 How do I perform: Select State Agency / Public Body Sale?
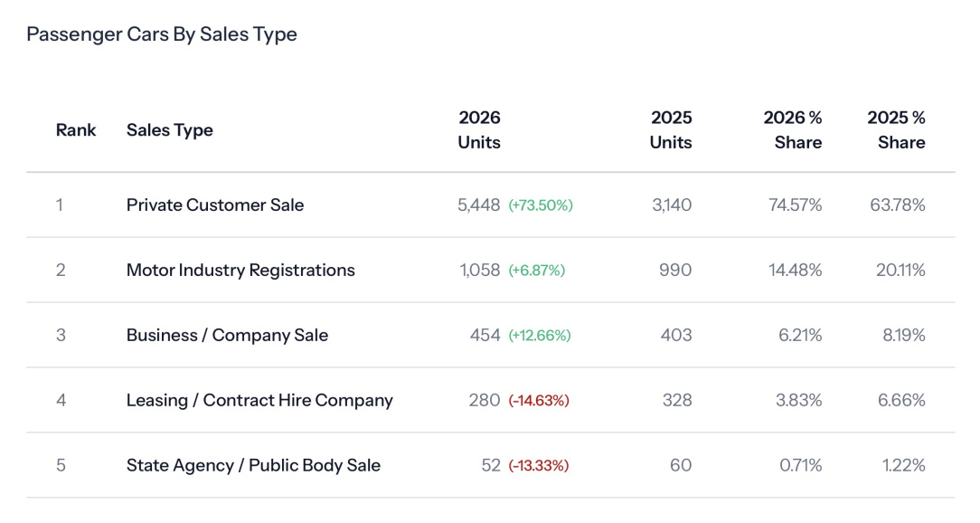coord(253,466)
